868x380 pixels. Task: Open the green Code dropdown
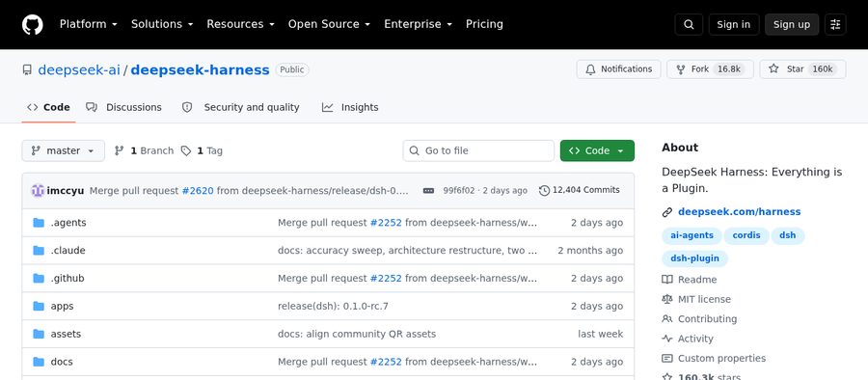coord(597,150)
